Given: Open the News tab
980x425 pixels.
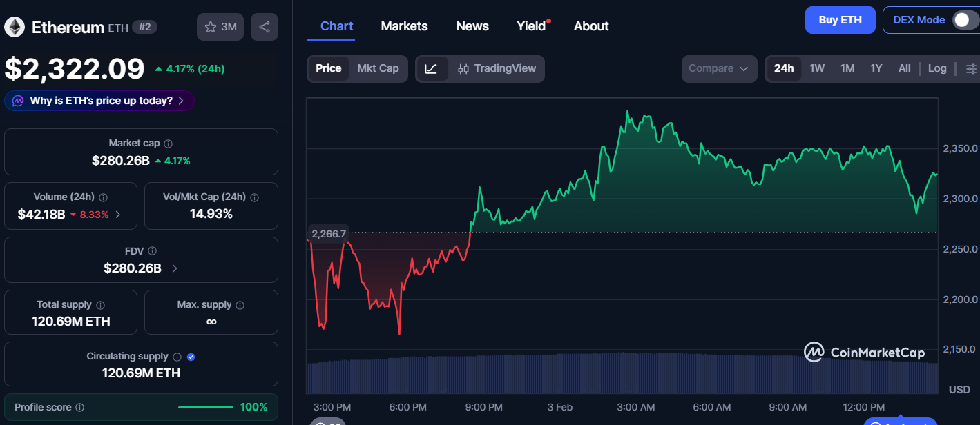Looking at the screenshot, I should (472, 26).
